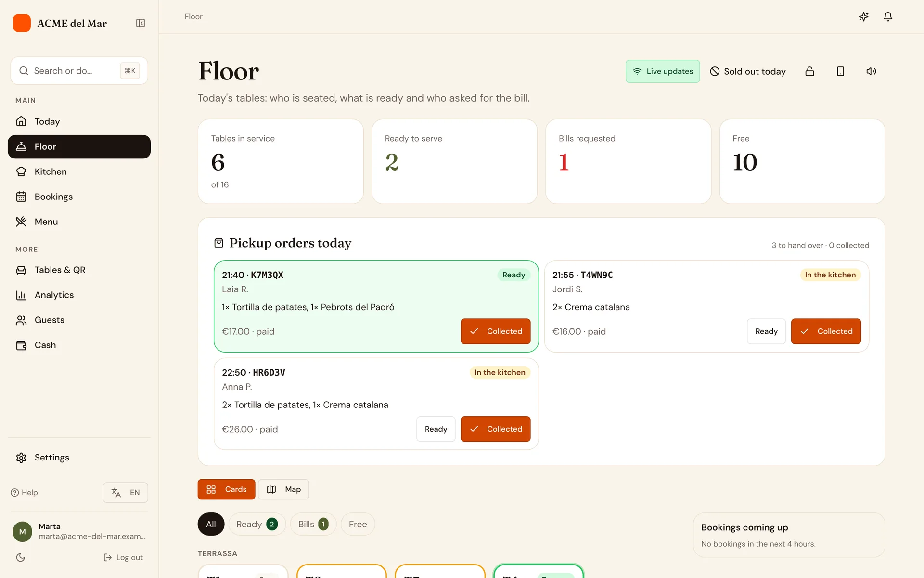Mark order K7M3QX as Collected

[495, 331]
